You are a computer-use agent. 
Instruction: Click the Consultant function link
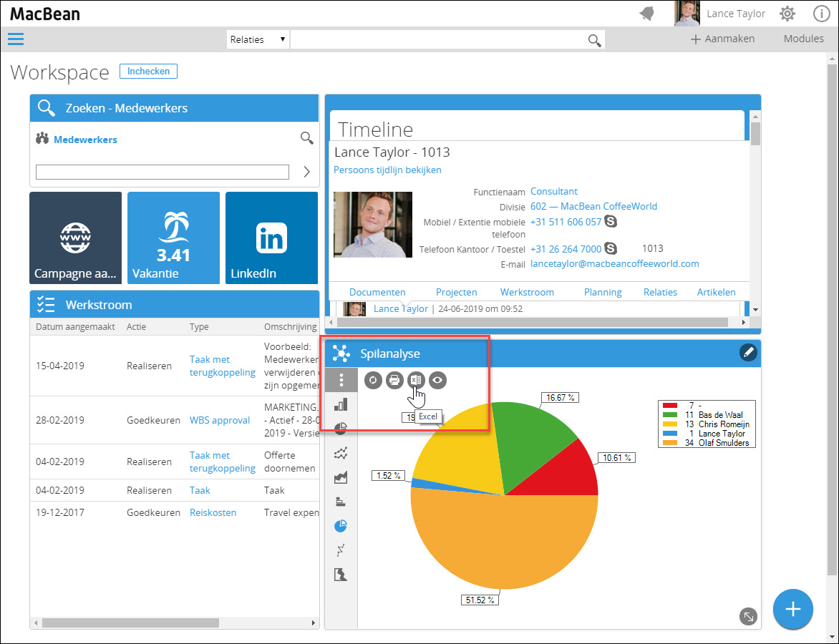[x=554, y=191]
